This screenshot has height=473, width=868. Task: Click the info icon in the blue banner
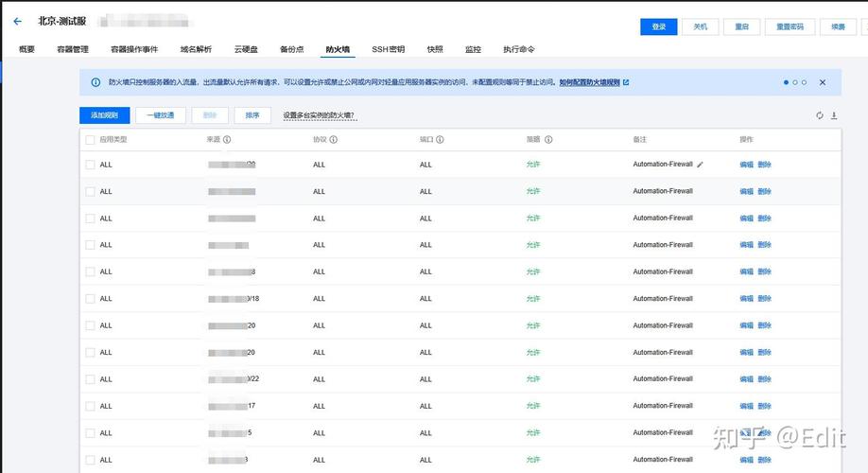click(x=95, y=82)
